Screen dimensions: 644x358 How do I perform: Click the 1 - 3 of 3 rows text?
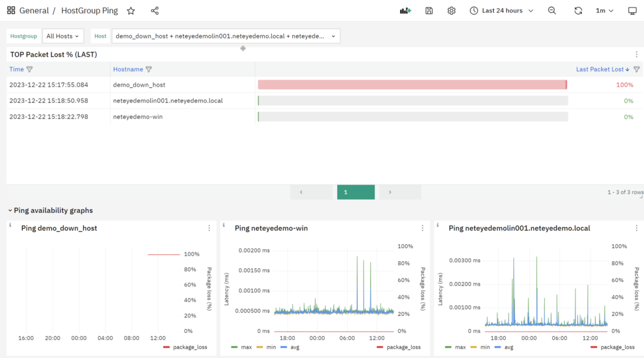tap(625, 192)
